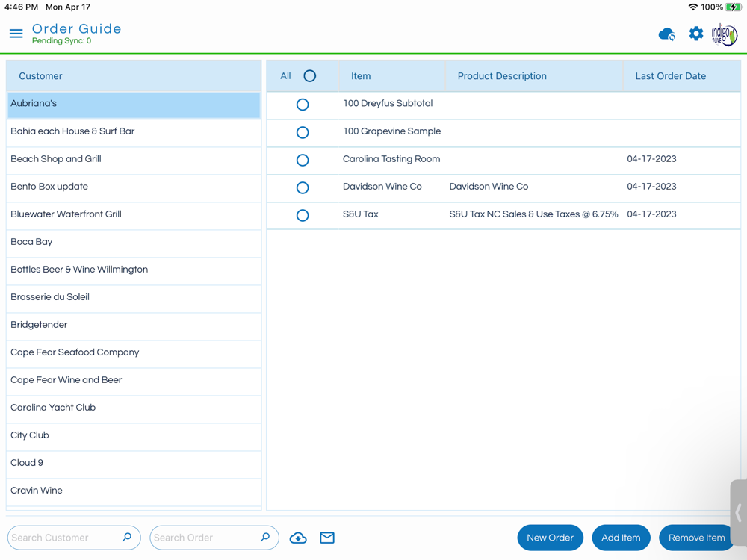Select customer City Club
747x560 pixels.
point(134,437)
